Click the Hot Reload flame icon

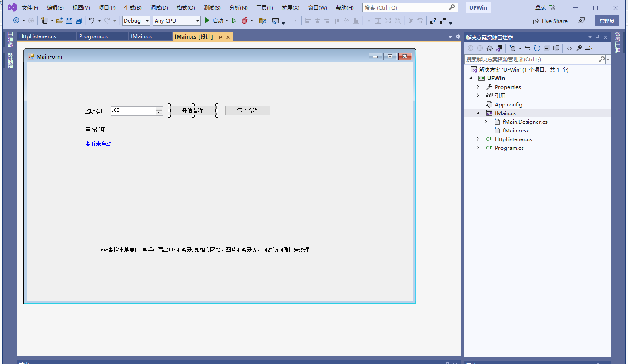click(244, 20)
